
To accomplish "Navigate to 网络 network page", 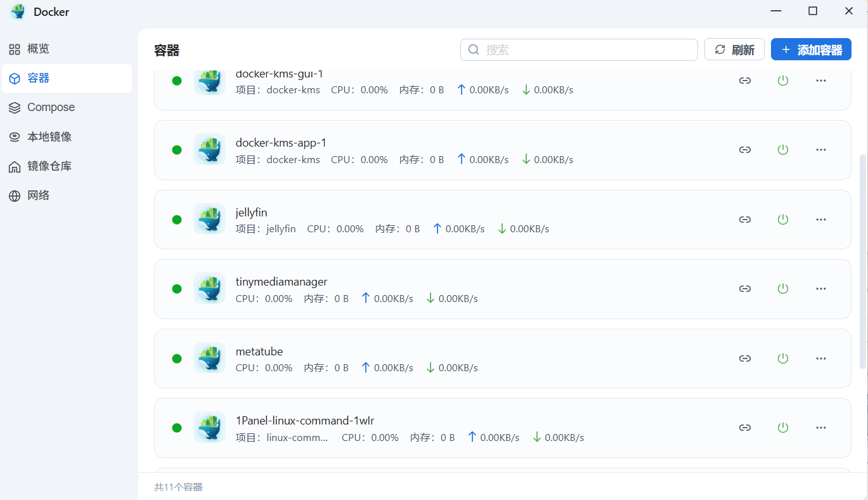I will point(67,195).
